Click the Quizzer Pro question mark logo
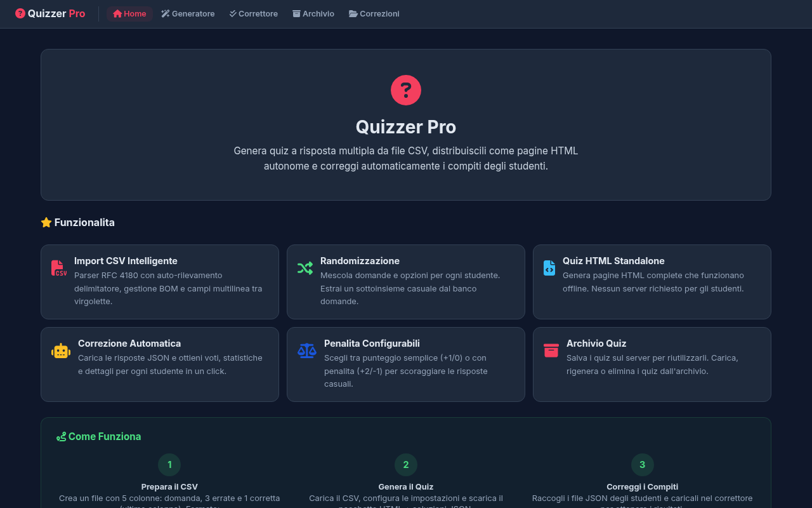The height and width of the screenshot is (508, 812). pyautogui.click(x=20, y=13)
